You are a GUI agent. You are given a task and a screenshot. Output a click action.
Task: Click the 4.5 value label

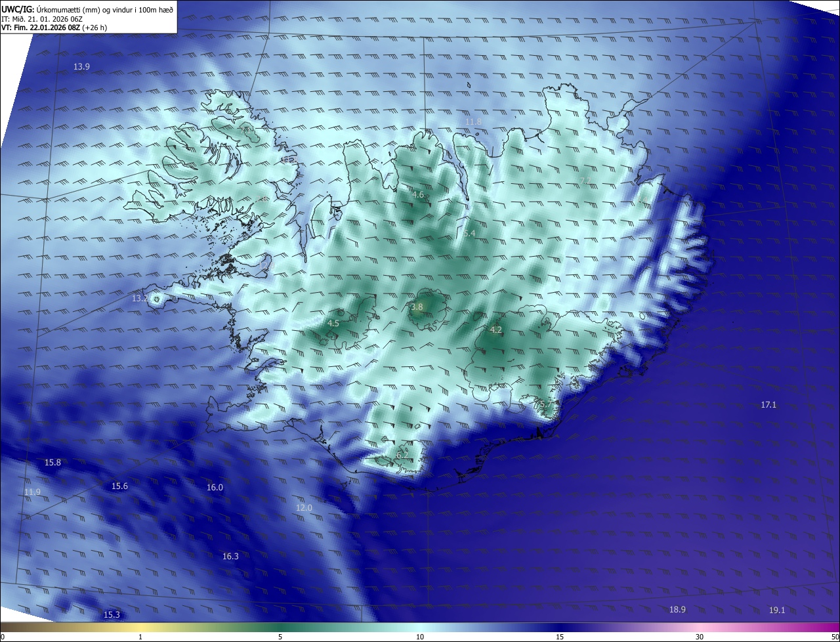tap(333, 323)
